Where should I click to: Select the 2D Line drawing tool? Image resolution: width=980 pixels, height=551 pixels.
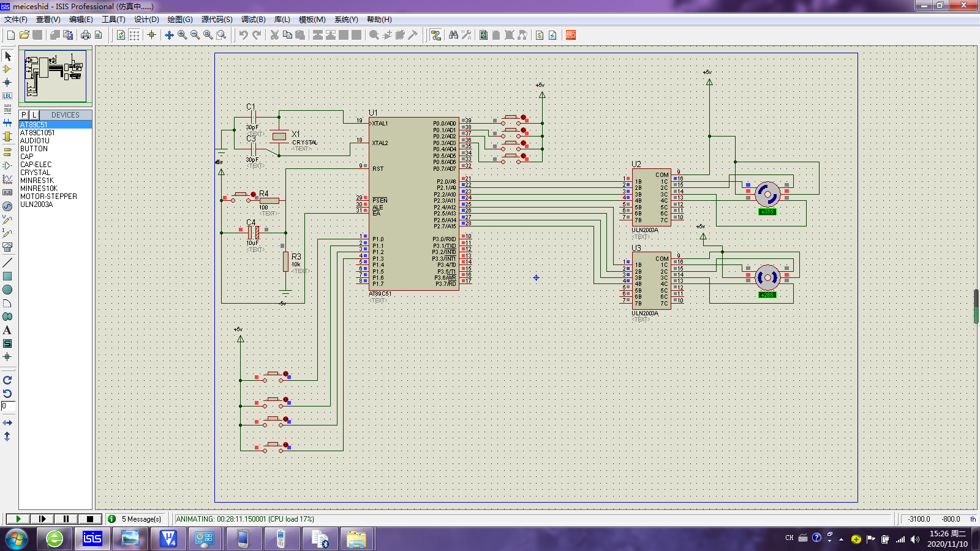7,263
